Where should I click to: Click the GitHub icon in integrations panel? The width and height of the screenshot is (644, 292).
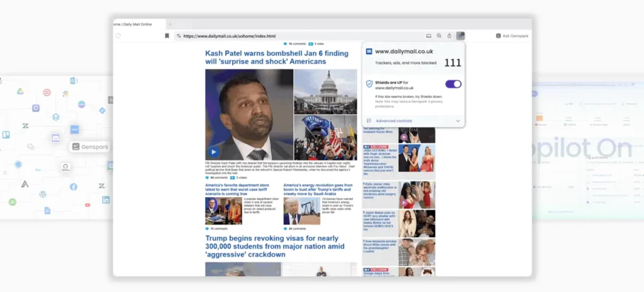tap(65, 167)
